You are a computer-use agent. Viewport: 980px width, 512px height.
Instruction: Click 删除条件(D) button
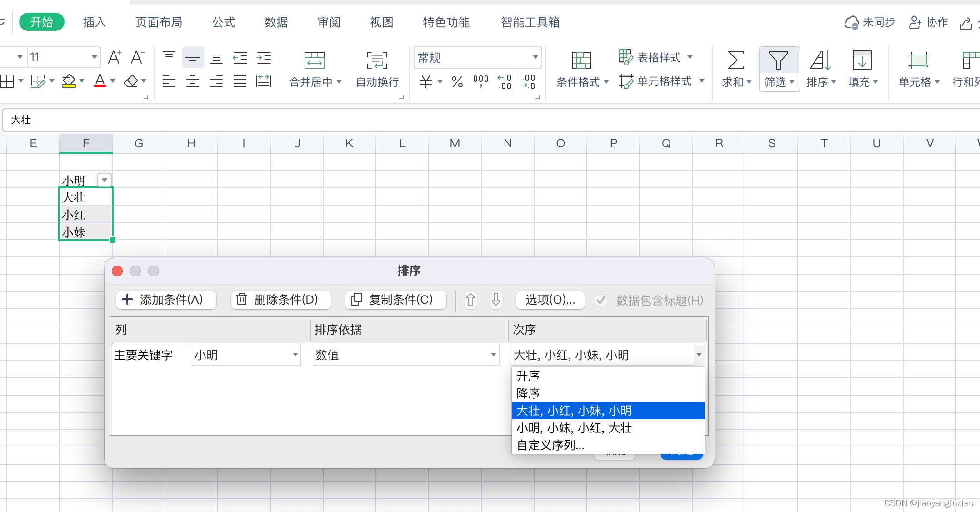coord(281,300)
